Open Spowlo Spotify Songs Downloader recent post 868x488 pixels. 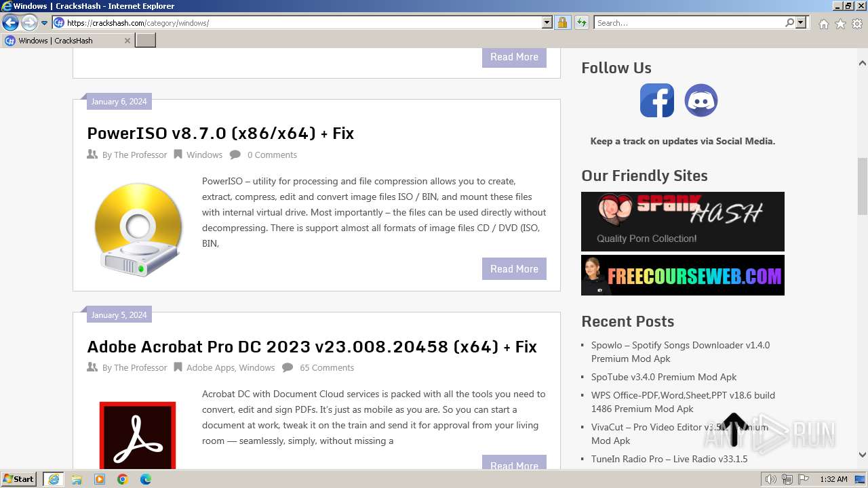pos(680,352)
